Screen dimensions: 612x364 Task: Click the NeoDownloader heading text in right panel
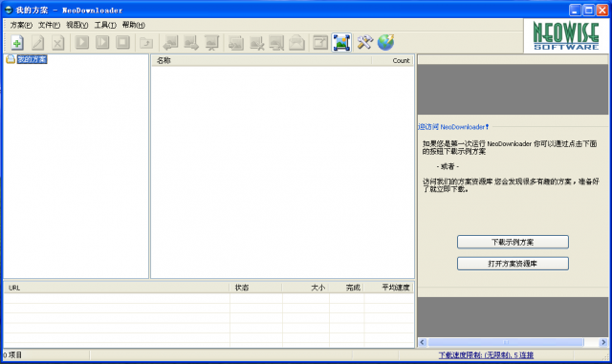coord(453,127)
